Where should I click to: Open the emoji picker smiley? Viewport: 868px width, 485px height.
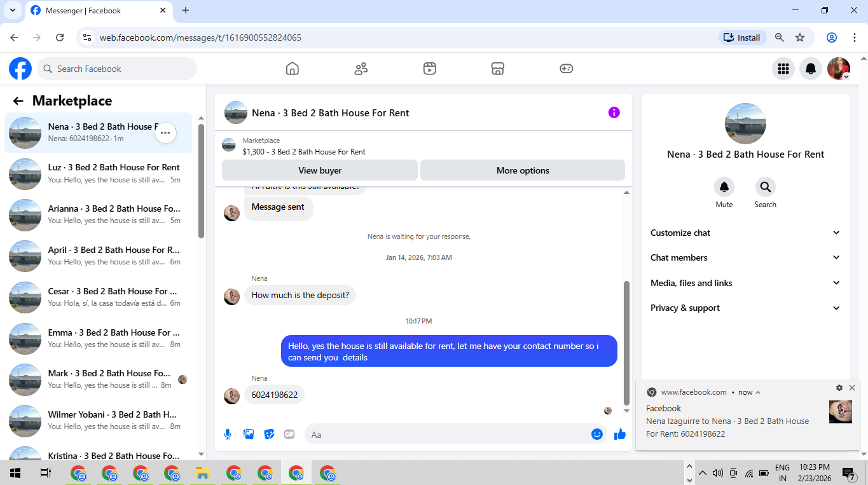[597, 434]
